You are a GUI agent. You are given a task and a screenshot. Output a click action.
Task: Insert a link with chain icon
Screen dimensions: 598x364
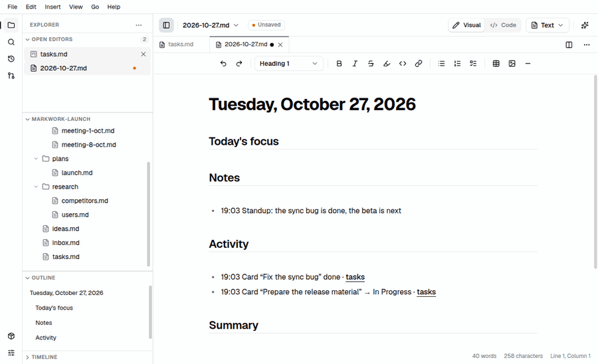coord(419,64)
